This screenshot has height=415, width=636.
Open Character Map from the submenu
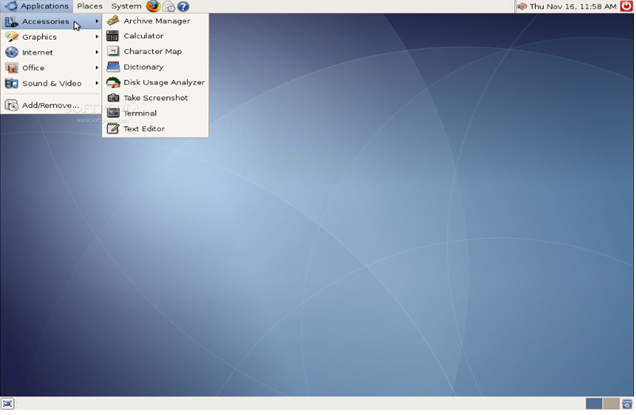[x=152, y=51]
